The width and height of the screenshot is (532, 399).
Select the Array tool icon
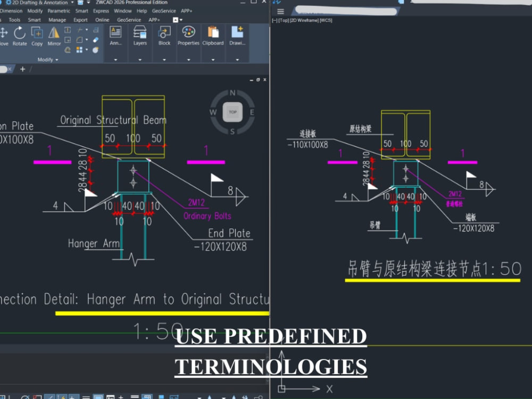click(80, 50)
